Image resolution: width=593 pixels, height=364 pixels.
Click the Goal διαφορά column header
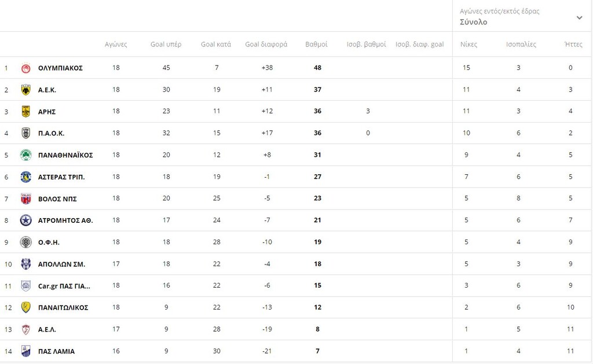click(266, 45)
